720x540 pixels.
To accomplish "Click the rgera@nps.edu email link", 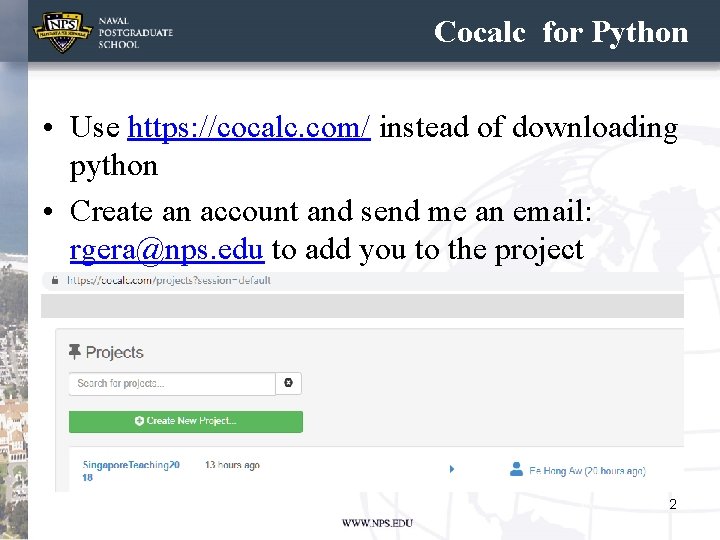I will [167, 250].
